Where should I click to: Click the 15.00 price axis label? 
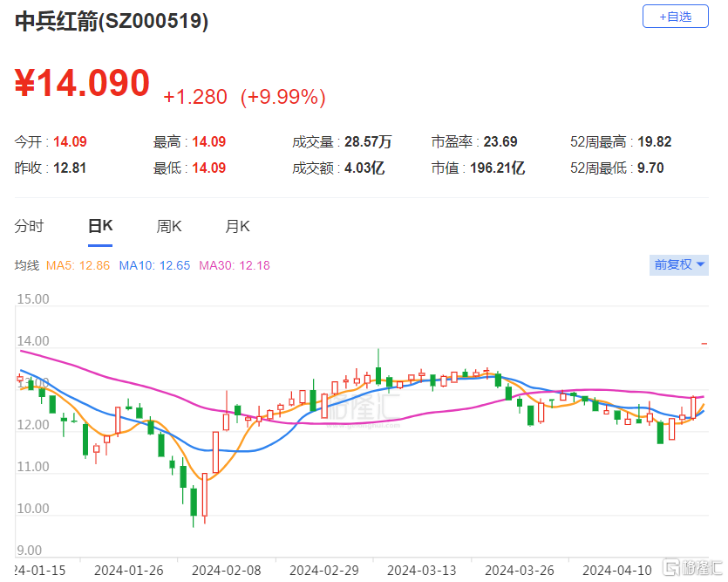pos(33,298)
